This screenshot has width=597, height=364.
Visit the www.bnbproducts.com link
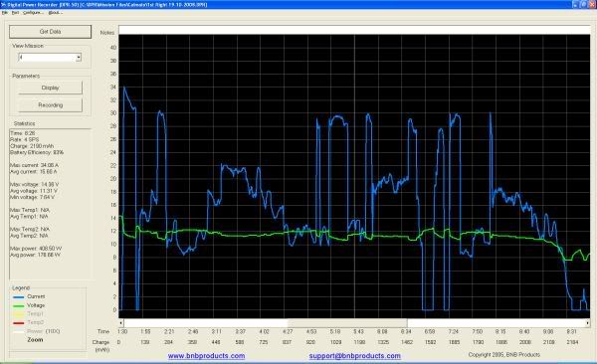[206, 356]
